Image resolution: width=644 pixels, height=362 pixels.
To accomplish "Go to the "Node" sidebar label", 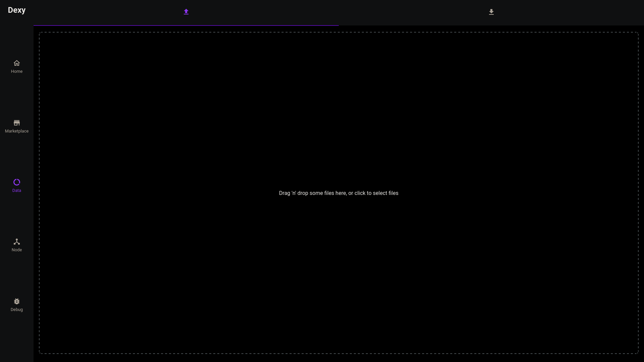I will (x=16, y=250).
